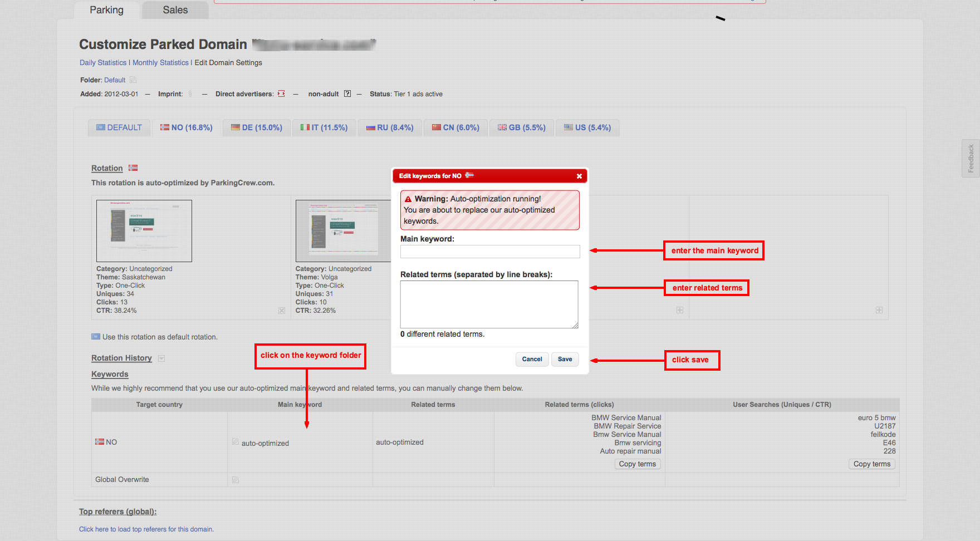The width and height of the screenshot is (980, 541).
Task: Open the Saskatchewan theme thumbnail
Action: pyautogui.click(x=144, y=231)
